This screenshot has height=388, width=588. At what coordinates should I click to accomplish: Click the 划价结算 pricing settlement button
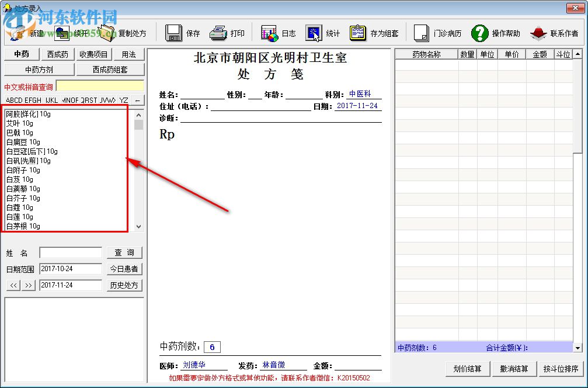click(x=467, y=369)
